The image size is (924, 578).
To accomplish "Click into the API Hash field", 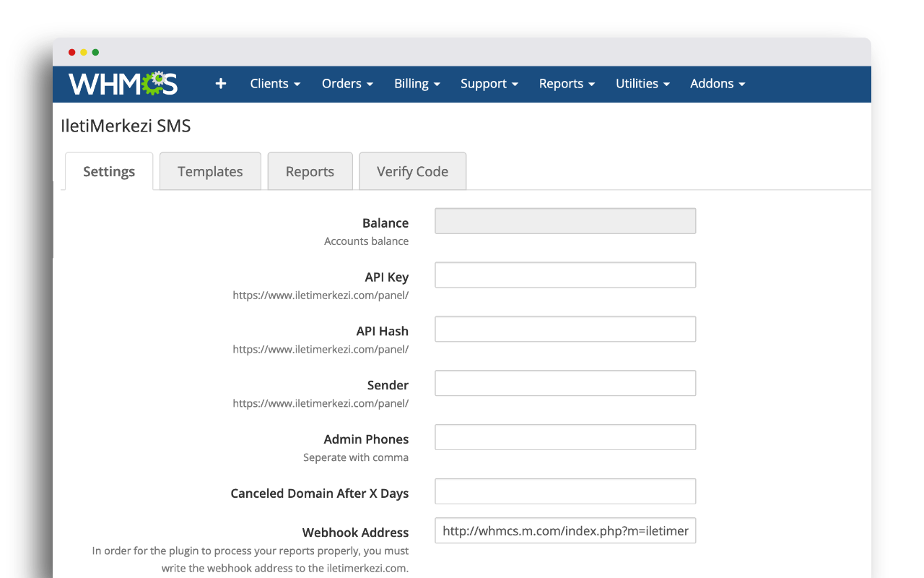I will tap(565, 329).
